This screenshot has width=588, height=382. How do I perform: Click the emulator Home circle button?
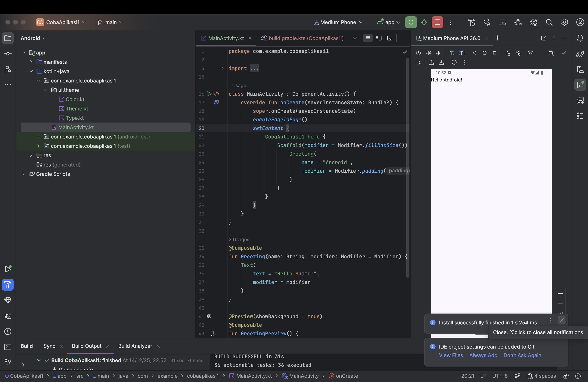coord(484,53)
